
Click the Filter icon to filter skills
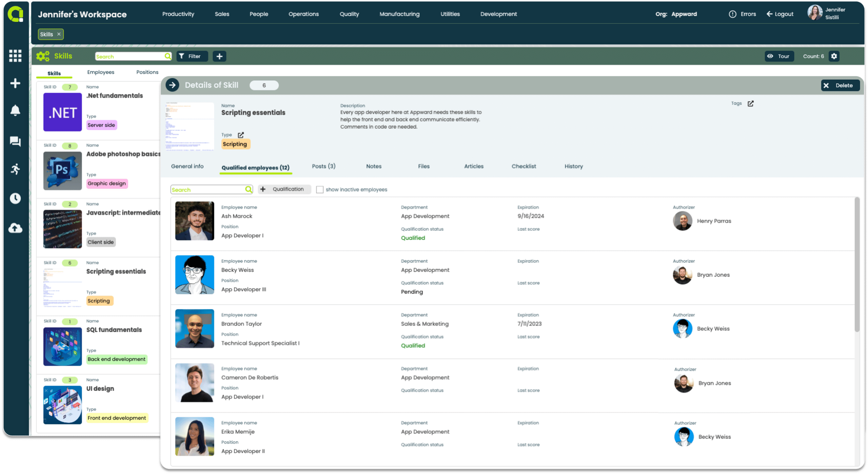tap(191, 56)
